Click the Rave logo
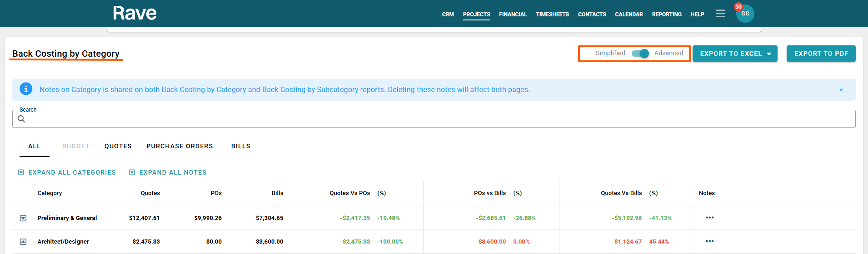The image size is (868, 254). pos(135,13)
